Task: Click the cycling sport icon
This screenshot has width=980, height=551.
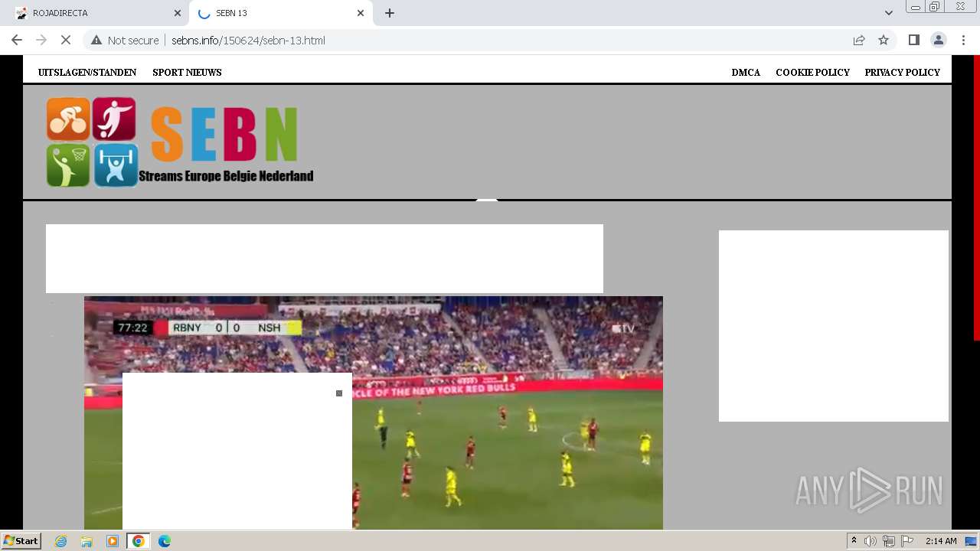Action: (68, 119)
